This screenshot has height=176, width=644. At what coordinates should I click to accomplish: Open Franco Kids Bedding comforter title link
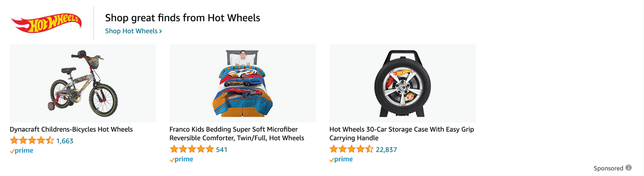click(x=237, y=133)
